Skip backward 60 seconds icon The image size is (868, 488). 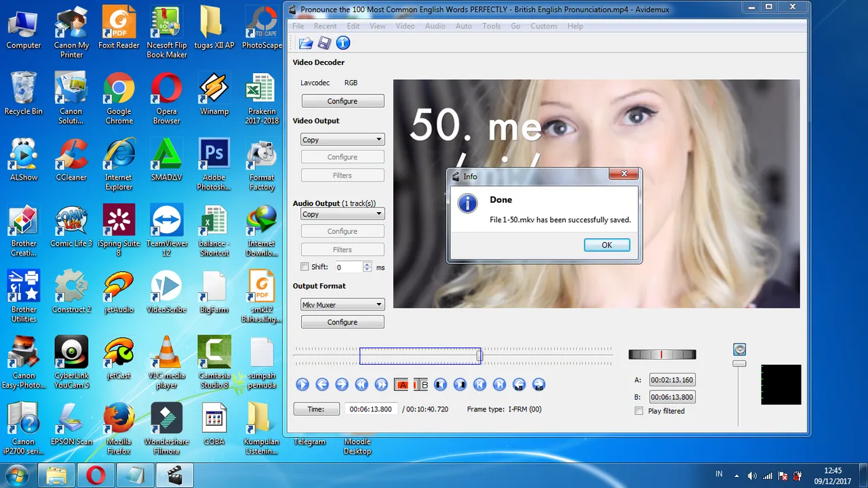point(519,384)
